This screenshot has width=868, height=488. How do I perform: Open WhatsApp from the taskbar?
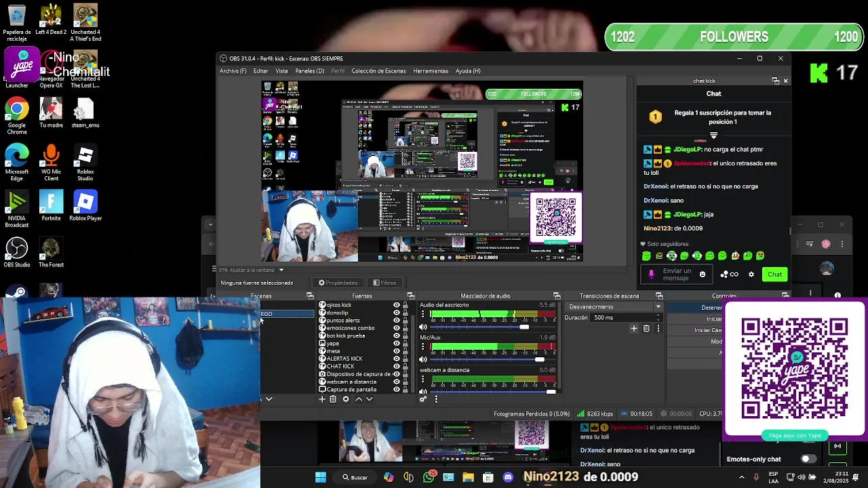[x=429, y=477]
